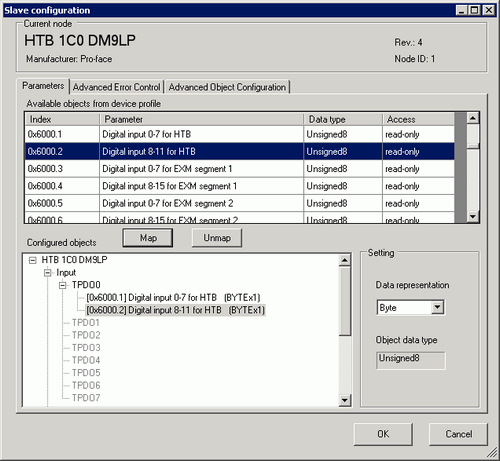Select mapped object 0x6000.1 in TPDO0
Image resolution: width=500 pixels, height=461 pixels.
173,297
